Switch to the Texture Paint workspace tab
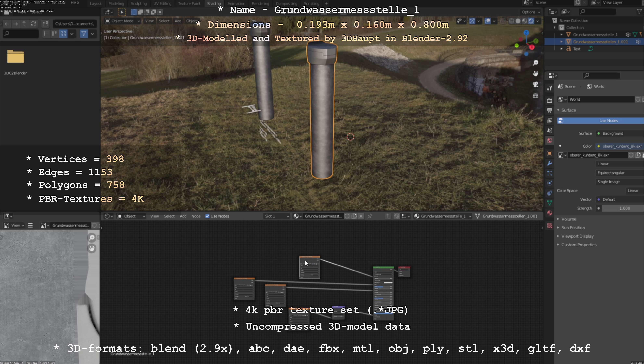The width and height of the screenshot is (644, 364). [x=189, y=4]
